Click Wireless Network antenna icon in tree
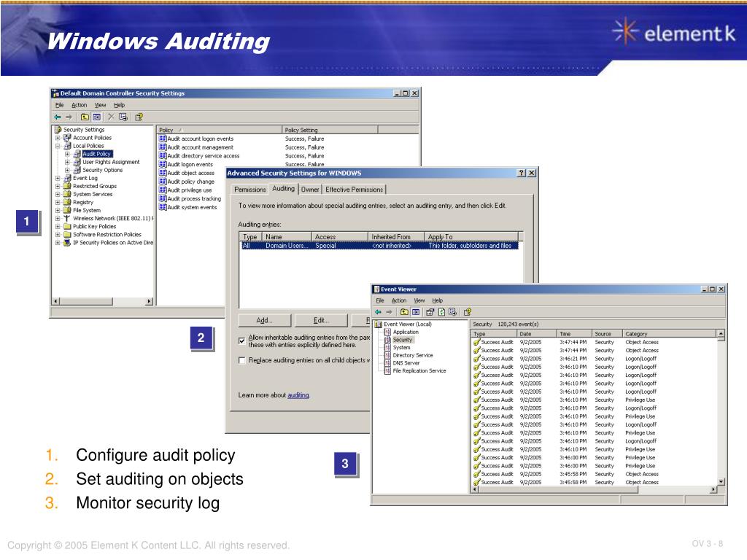This screenshot has width=747, height=560. click(x=67, y=218)
